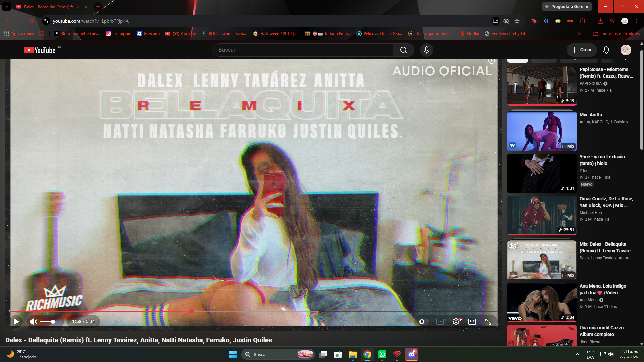Screen dimensions: 644x362
Task: Click the YouTube Buscar search field
Action: [x=303, y=50]
